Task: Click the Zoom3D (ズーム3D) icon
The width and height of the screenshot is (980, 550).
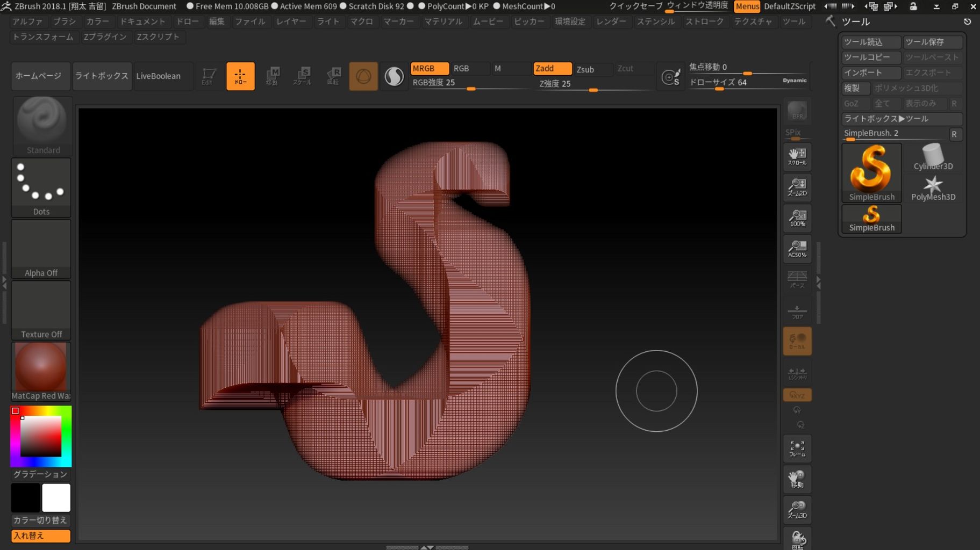Action: click(797, 510)
